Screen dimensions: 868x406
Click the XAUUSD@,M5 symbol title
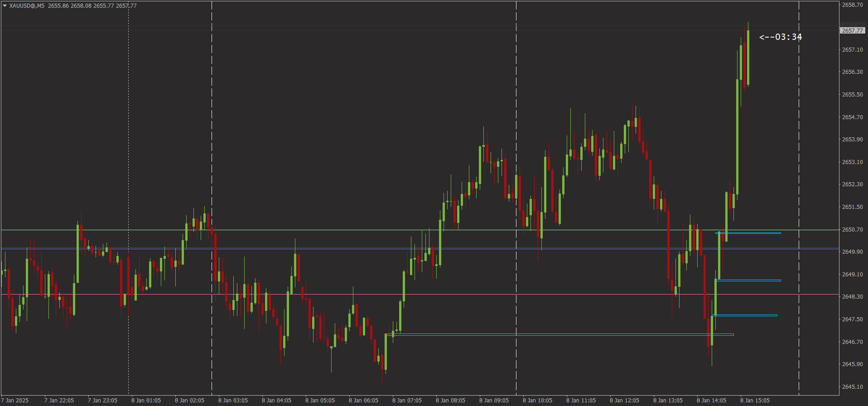pos(27,6)
